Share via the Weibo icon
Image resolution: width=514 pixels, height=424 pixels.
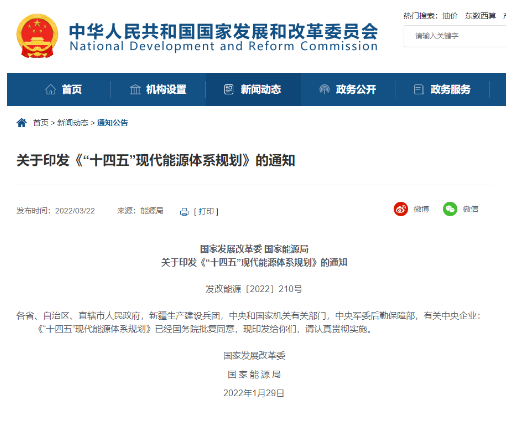click(x=401, y=209)
